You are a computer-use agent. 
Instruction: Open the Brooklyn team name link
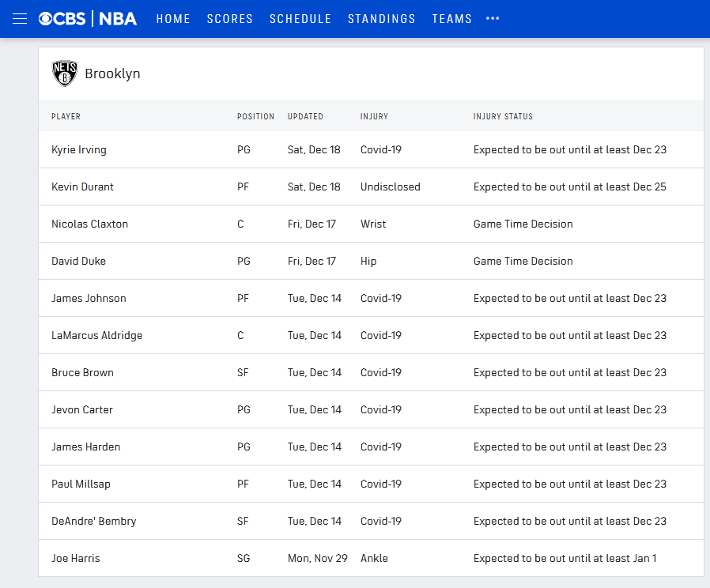(x=112, y=74)
